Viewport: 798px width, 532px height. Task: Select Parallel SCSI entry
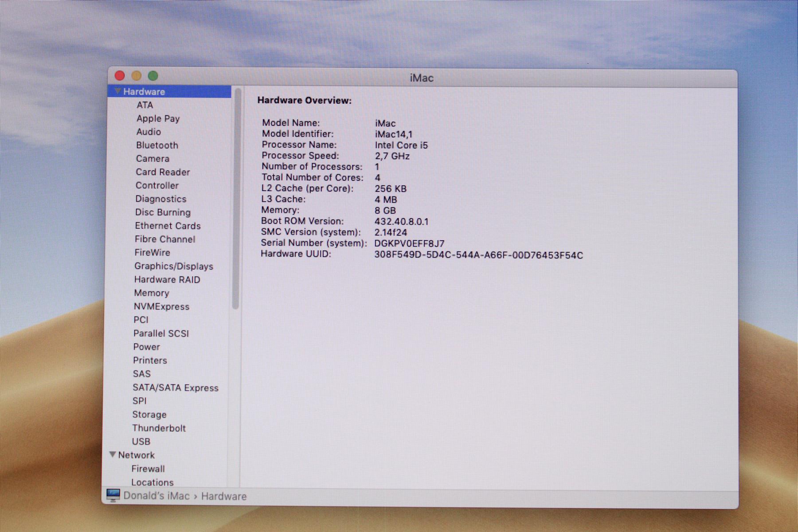[161, 333]
